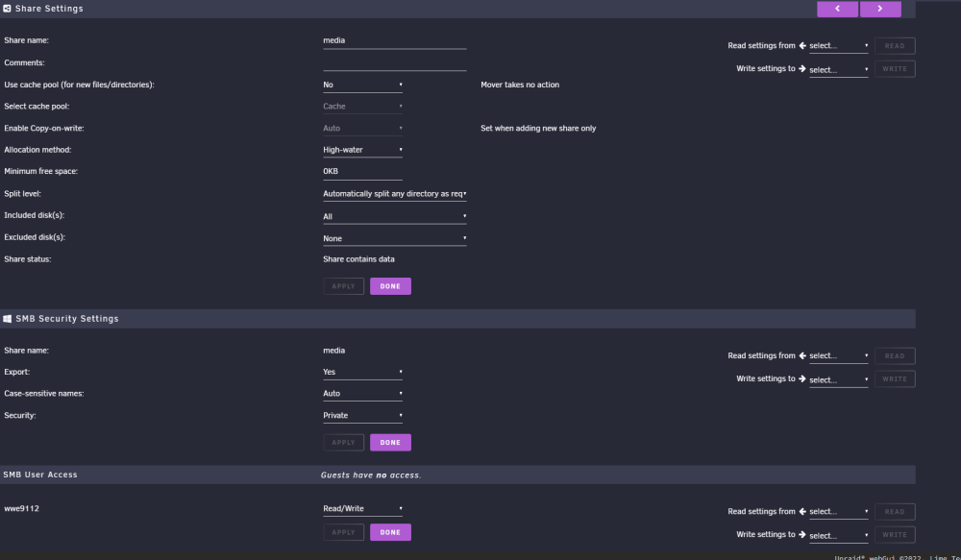Click READ button in SMB User Access section
This screenshot has height=560, width=961.
pos(895,512)
